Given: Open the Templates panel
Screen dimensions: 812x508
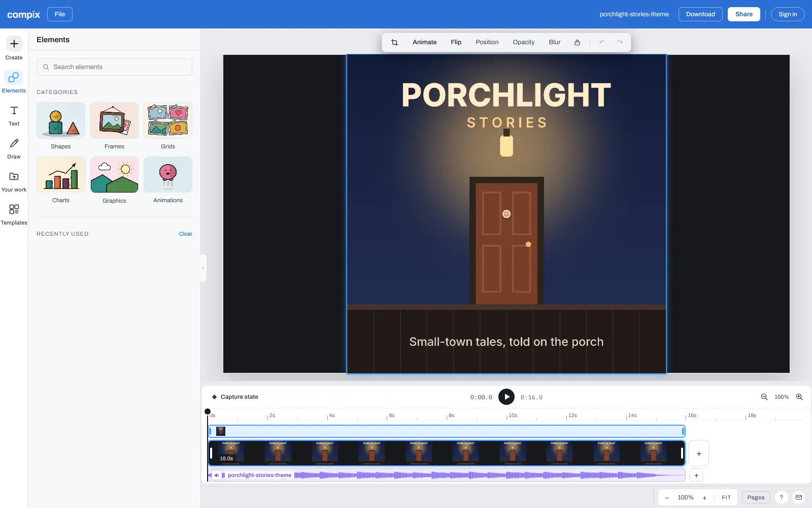Looking at the screenshot, I should click(x=14, y=215).
